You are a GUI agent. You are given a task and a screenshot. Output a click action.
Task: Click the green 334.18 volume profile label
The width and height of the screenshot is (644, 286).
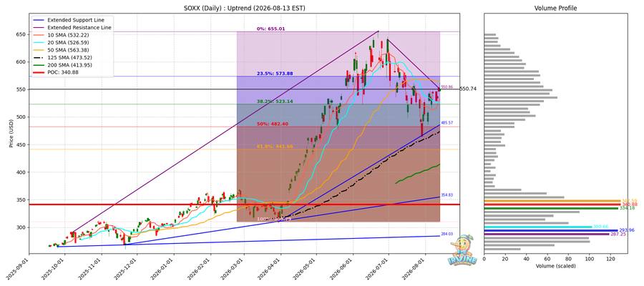626,208
